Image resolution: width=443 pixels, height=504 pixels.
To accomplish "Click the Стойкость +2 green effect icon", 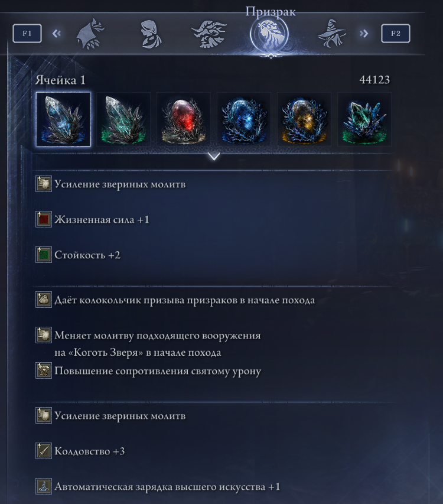I will pos(43,255).
